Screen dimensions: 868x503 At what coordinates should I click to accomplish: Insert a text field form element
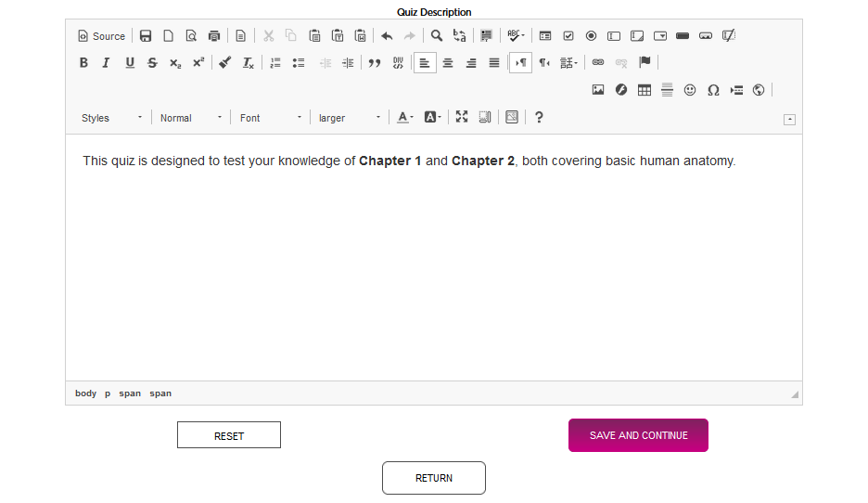coord(614,36)
